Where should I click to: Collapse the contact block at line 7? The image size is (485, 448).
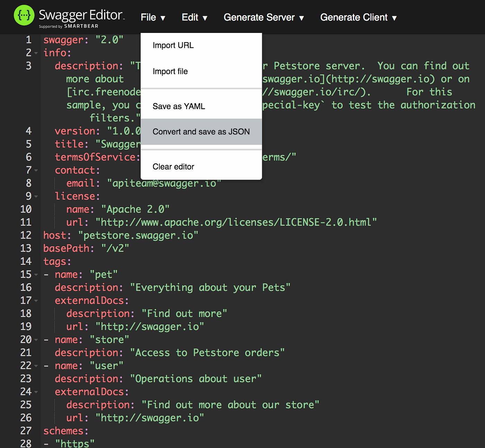(x=36, y=170)
